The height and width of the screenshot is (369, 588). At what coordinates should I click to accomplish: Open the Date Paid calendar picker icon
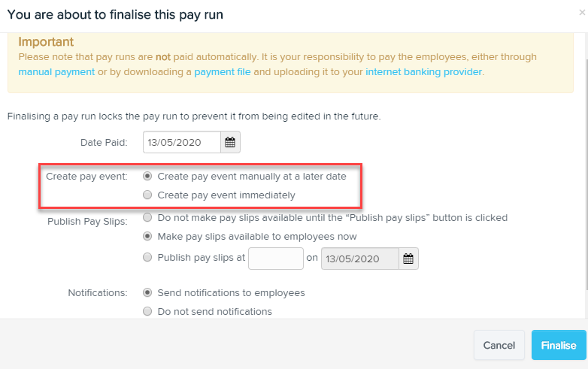(231, 142)
